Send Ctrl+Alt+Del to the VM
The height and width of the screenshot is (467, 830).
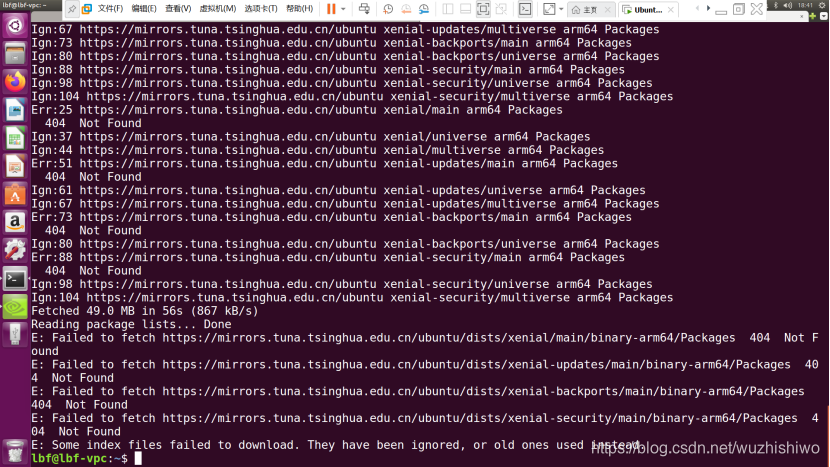coord(364,9)
